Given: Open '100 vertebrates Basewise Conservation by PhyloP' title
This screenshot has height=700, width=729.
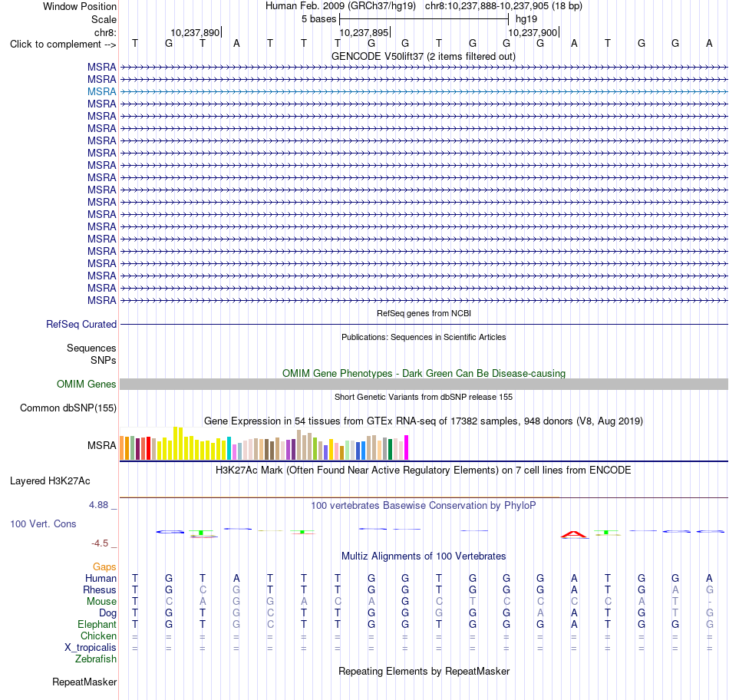Looking at the screenshot, I should click(x=424, y=506).
